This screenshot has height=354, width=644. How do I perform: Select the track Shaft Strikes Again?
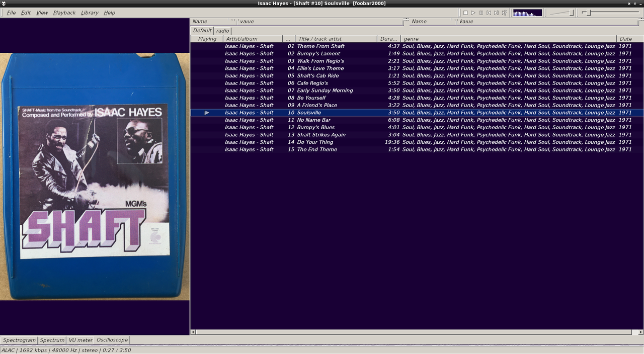coord(417,135)
